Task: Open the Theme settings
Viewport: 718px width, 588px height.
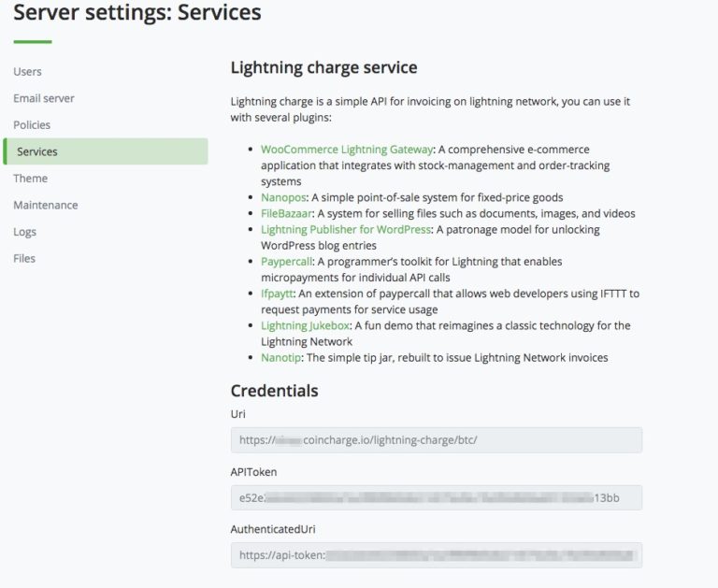Action: click(30, 179)
